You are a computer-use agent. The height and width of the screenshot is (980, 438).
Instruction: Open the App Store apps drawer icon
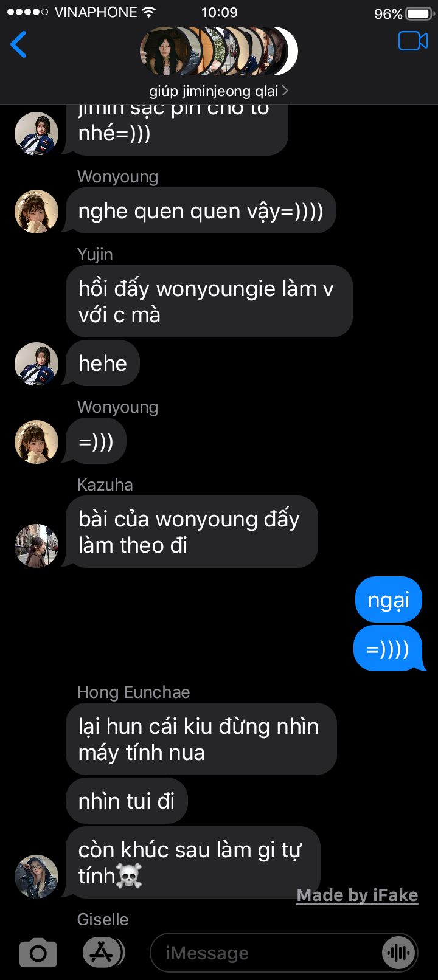tap(103, 953)
